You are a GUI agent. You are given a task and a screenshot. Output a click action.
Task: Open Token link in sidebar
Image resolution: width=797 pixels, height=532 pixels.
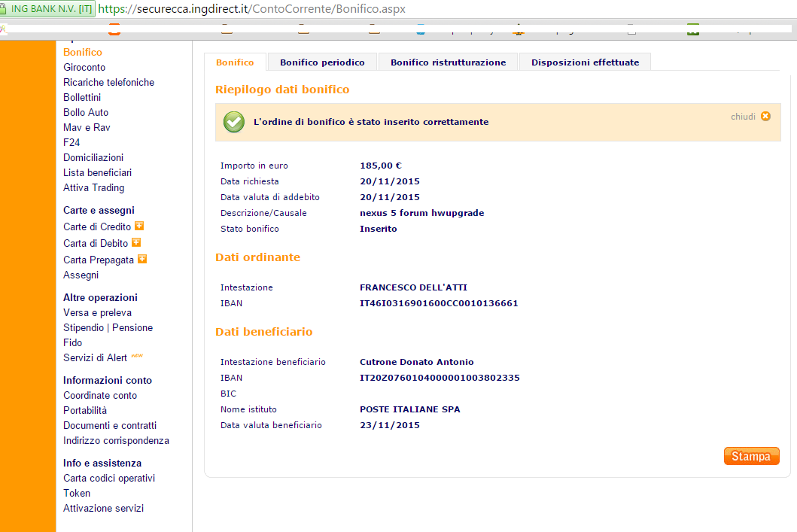tap(77, 493)
